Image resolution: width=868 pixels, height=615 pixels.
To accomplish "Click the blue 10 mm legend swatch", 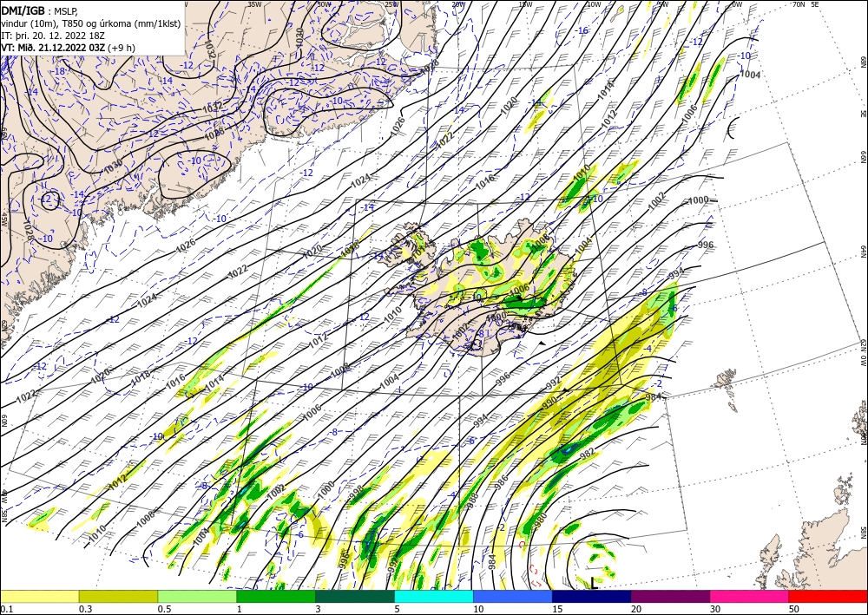I will pyautogui.click(x=513, y=596).
